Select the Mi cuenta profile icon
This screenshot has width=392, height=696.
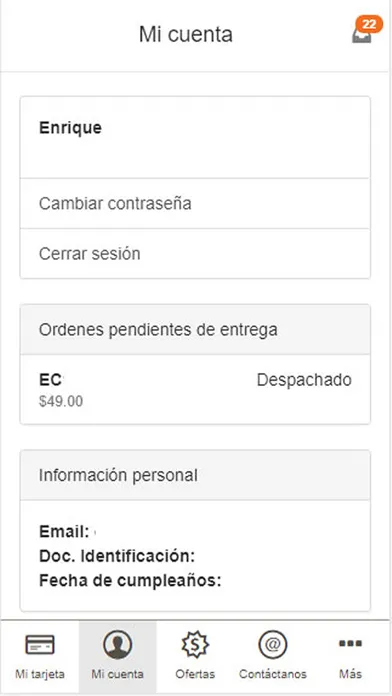(118, 645)
